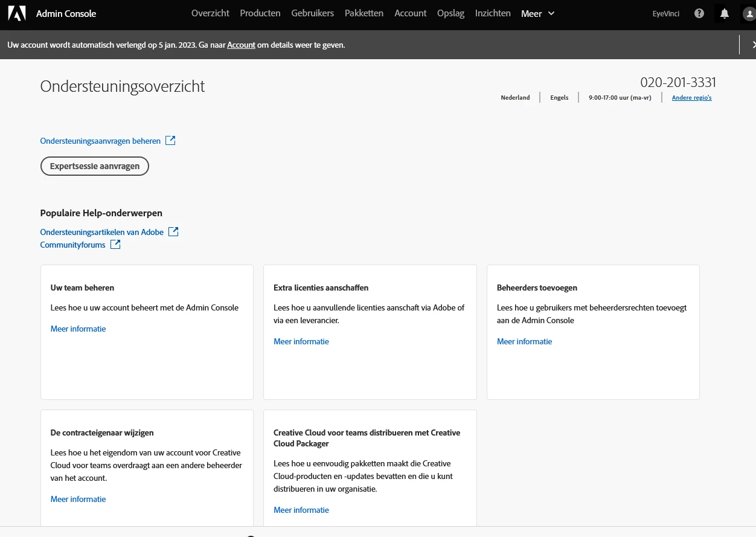Click the Account link in renewal banner

[241, 45]
